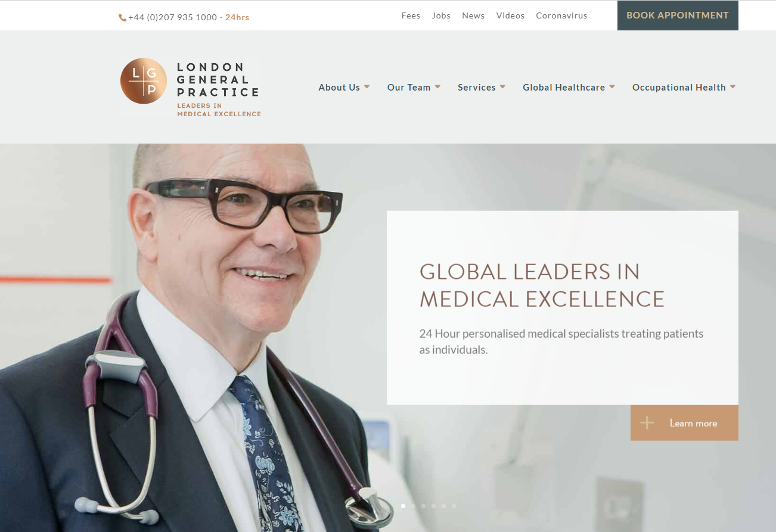Expand the Services dropdown arrow
Screen dimensions: 776x532
pos(502,87)
